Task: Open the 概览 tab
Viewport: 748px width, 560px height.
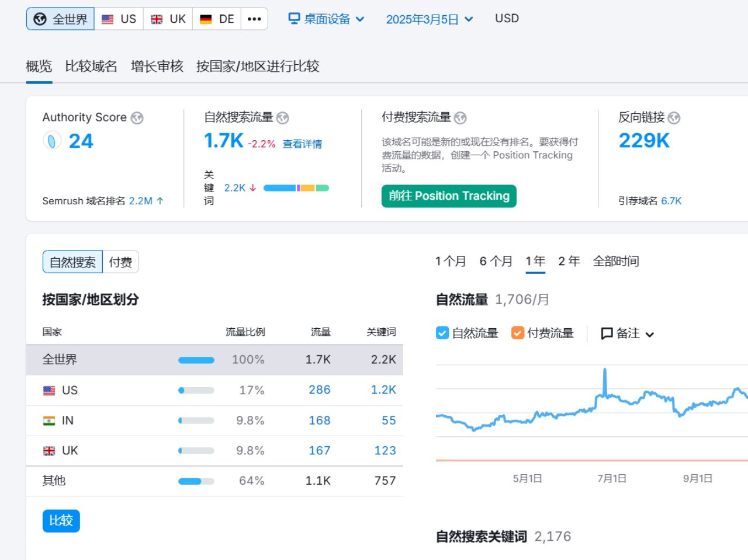Action: point(39,67)
